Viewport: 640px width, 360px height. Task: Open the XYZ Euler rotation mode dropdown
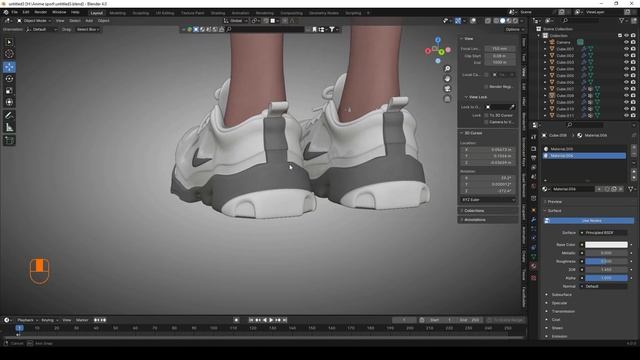point(488,200)
